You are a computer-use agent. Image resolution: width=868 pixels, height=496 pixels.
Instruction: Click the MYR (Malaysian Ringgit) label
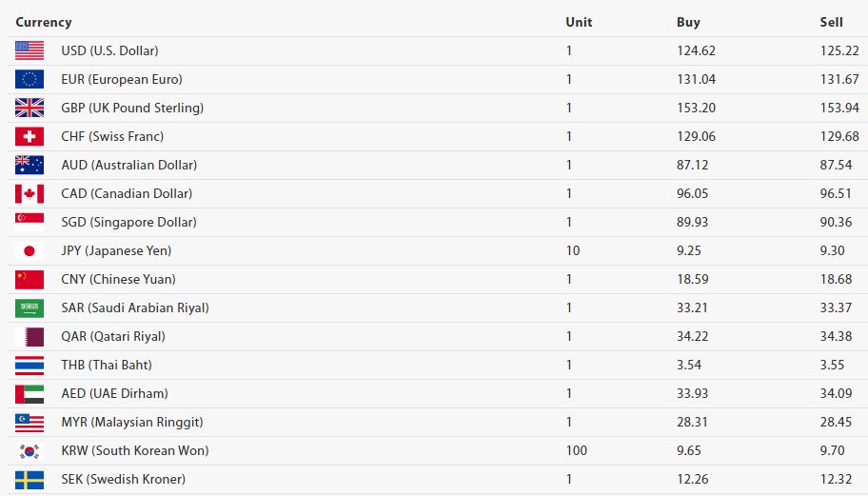coord(132,422)
